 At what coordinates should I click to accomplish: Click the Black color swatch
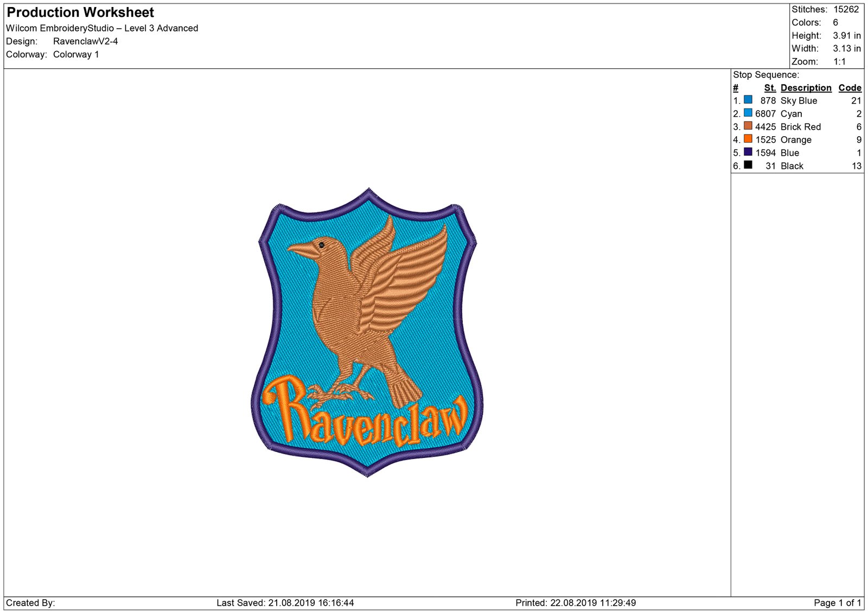748,165
